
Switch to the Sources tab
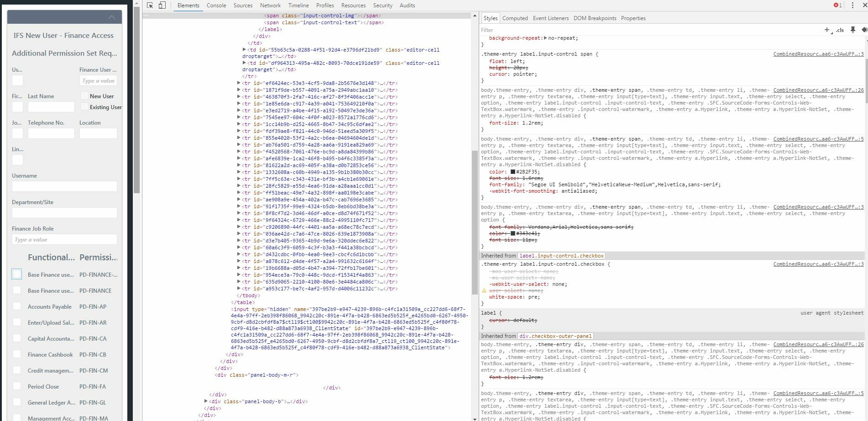(x=243, y=5)
